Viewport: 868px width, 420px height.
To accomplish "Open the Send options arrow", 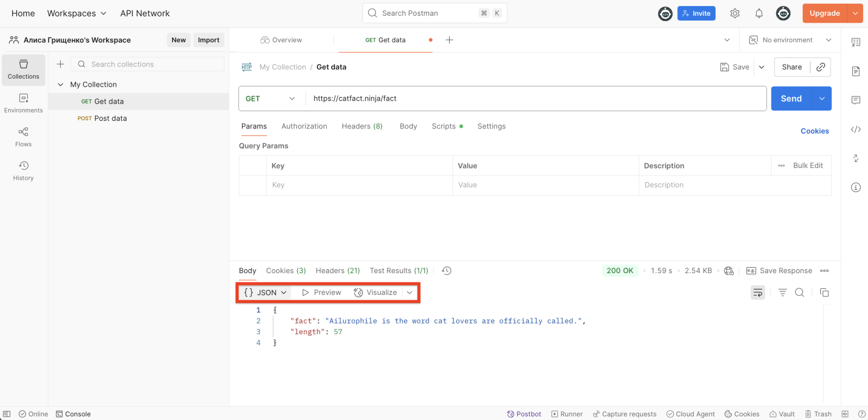I will [822, 99].
